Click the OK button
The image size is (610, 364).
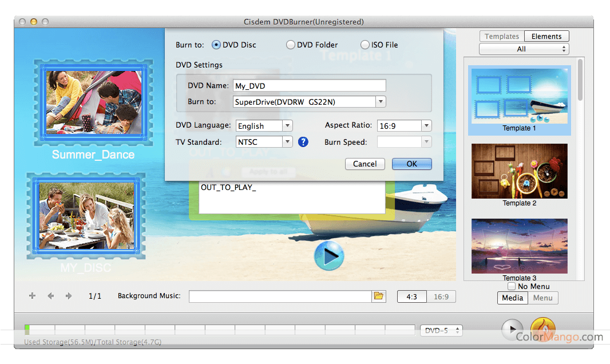pos(412,164)
